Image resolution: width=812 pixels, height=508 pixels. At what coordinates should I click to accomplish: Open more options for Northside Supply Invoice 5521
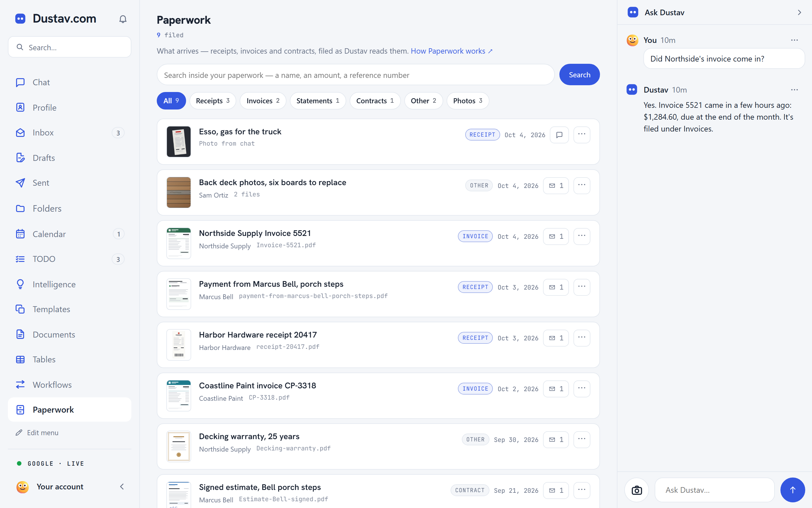(582, 236)
